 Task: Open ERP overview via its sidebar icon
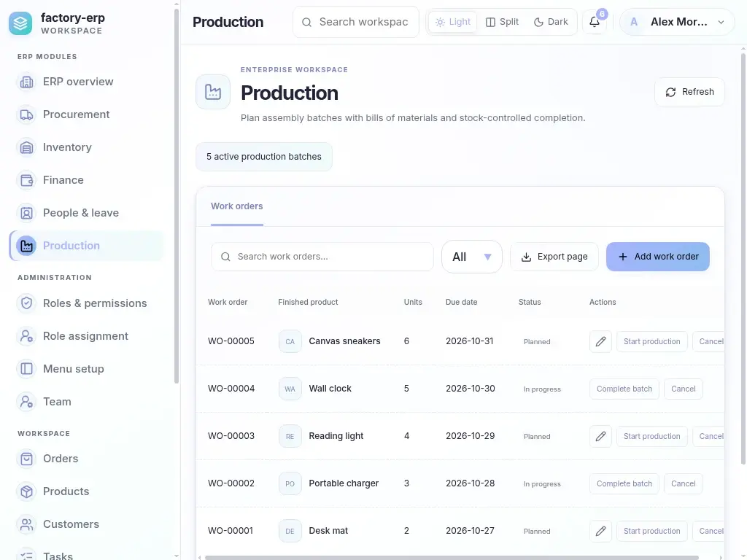pos(27,82)
